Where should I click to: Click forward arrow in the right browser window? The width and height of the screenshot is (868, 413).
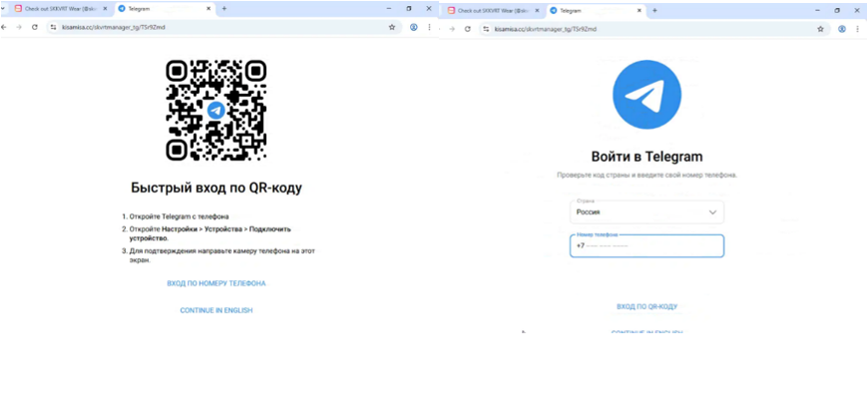(x=452, y=29)
